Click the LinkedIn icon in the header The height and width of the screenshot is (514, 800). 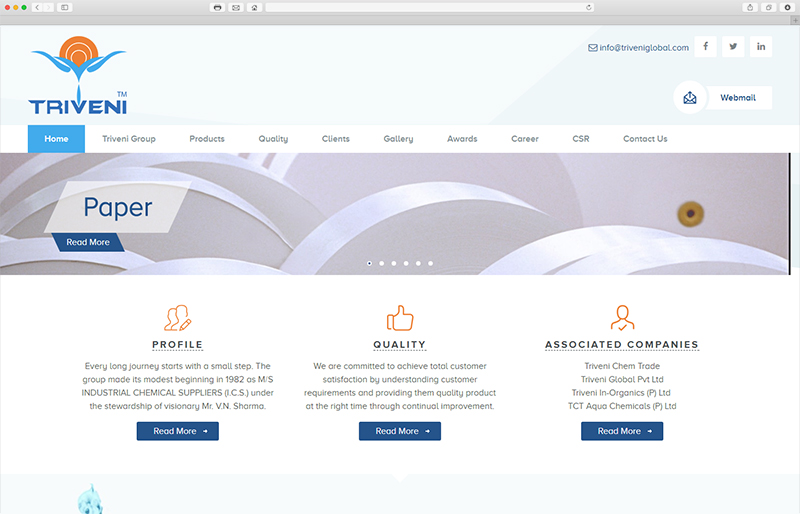[x=761, y=47]
